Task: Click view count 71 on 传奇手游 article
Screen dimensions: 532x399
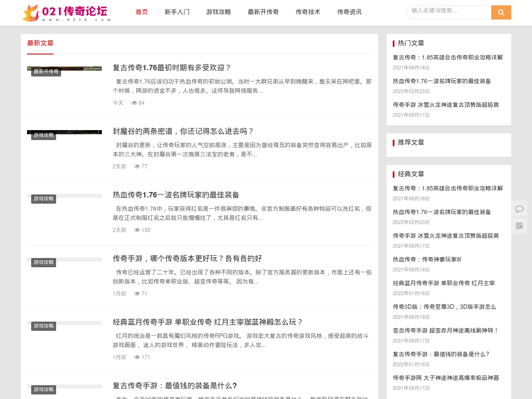Action: [144, 294]
